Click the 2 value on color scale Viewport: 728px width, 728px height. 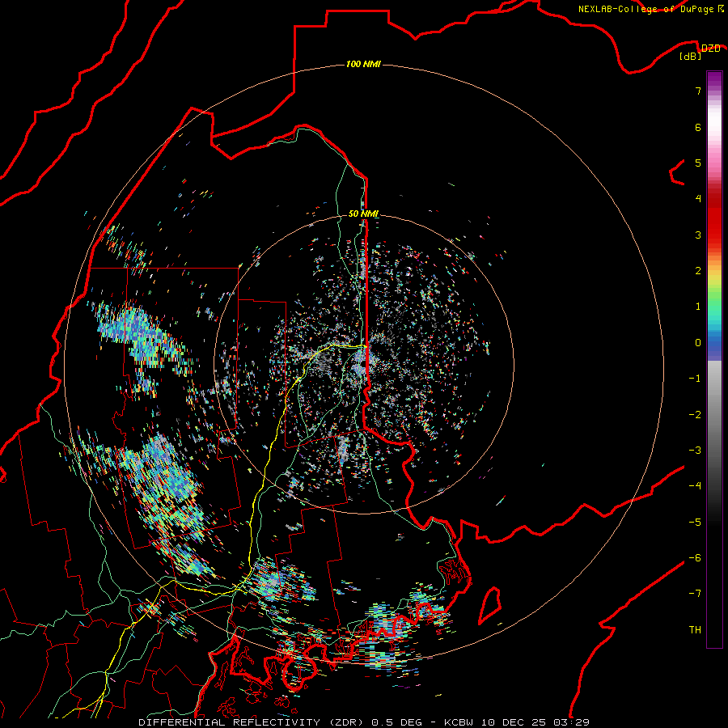coord(698,271)
